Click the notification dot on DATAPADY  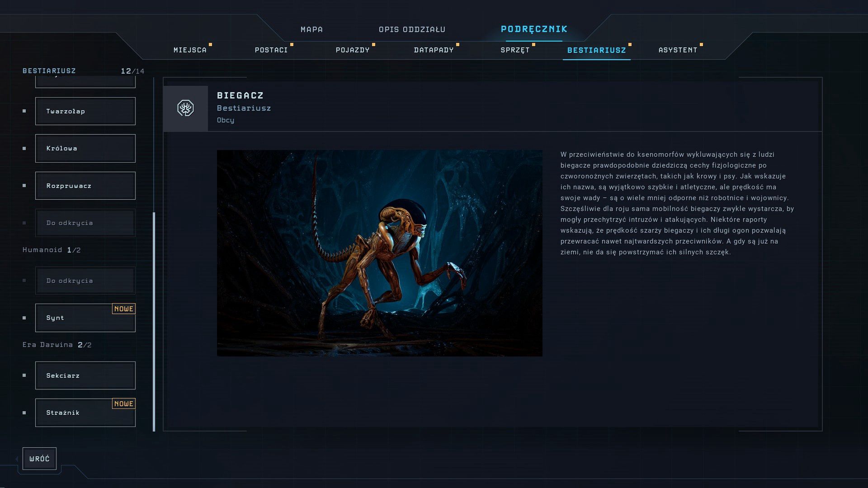coord(458,45)
